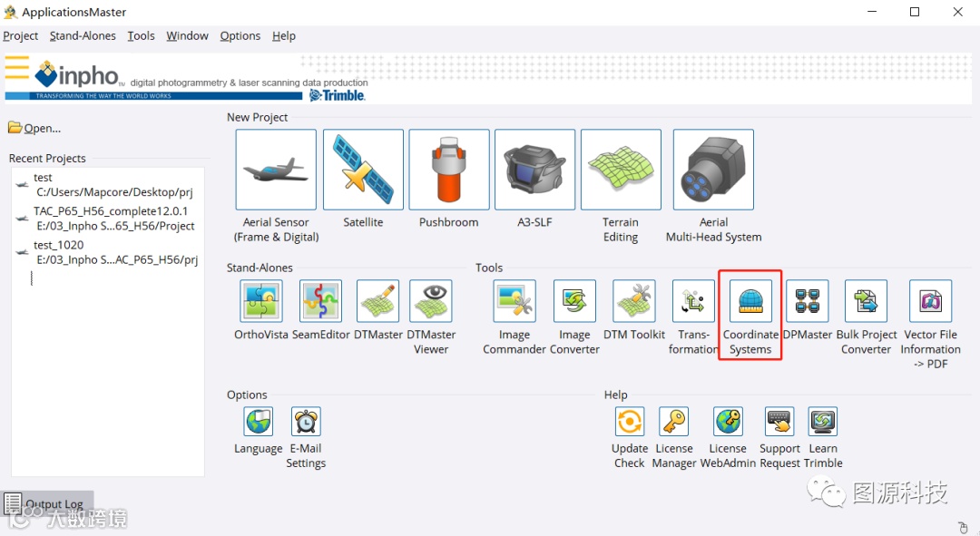Open DPMaster tool
980x536 pixels.
click(x=808, y=301)
